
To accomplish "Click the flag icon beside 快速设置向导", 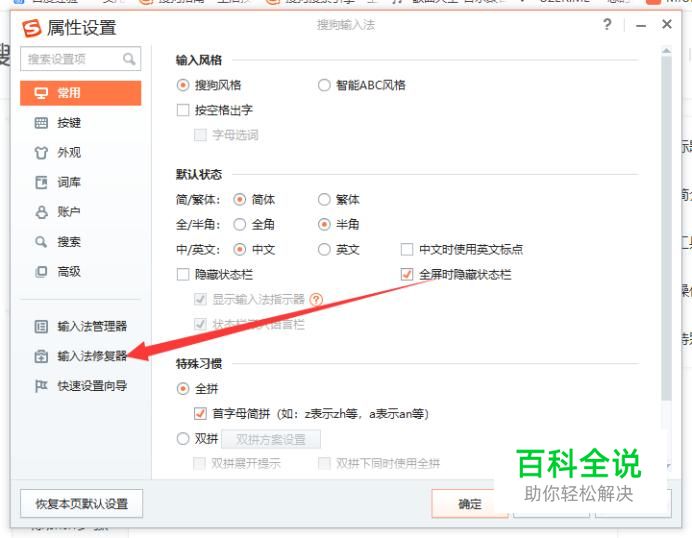I will click(41, 386).
